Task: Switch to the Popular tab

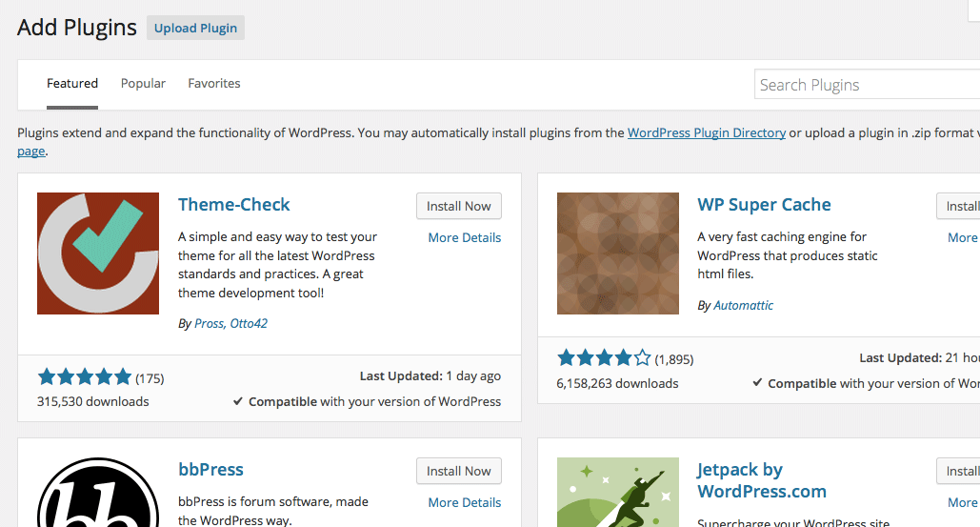Action: pyautogui.click(x=143, y=84)
